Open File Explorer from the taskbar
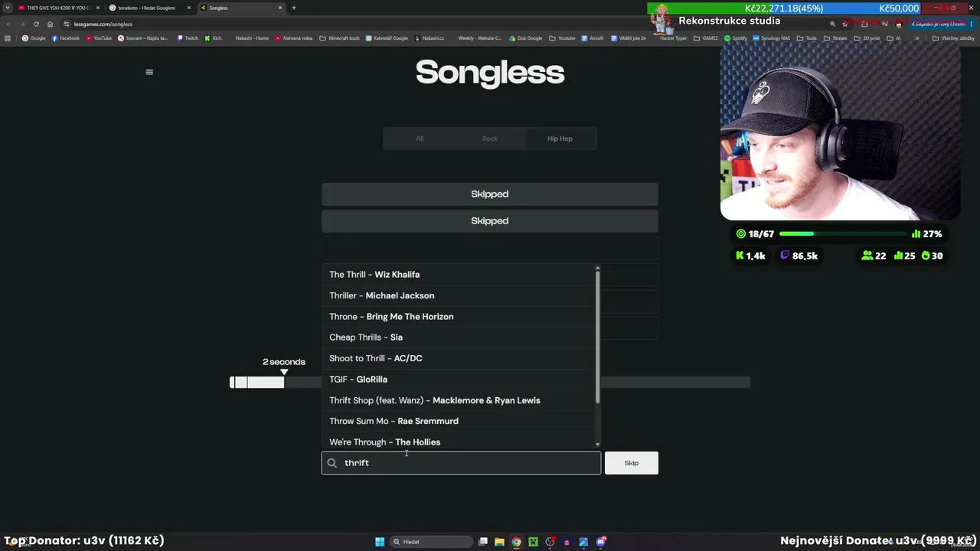 click(499, 542)
